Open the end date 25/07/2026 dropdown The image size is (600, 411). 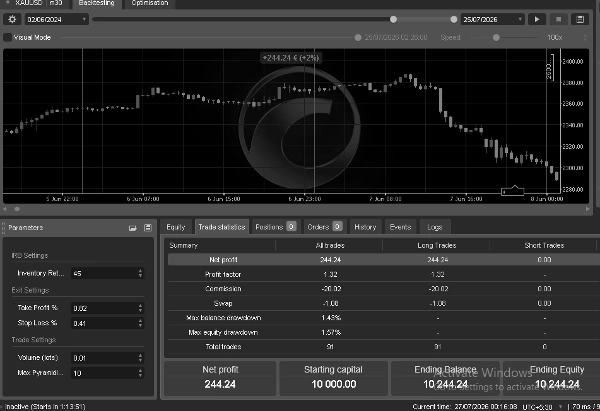pyautogui.click(x=492, y=19)
